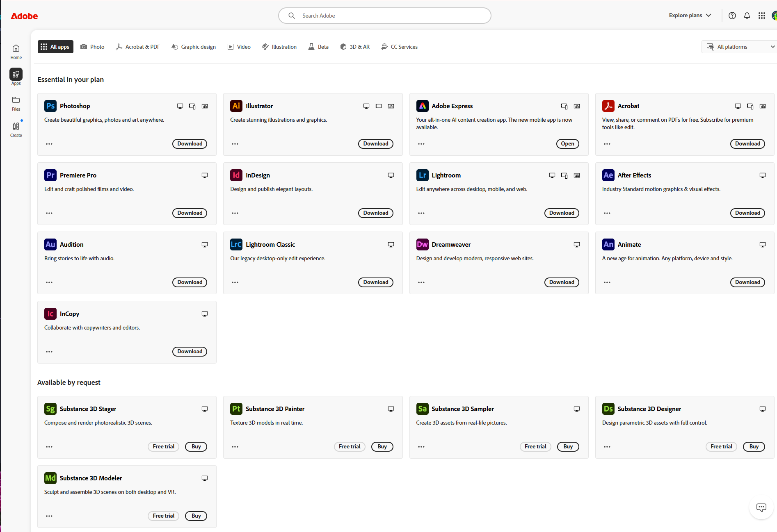Open Photoshop more options ellipsis

coord(49,144)
